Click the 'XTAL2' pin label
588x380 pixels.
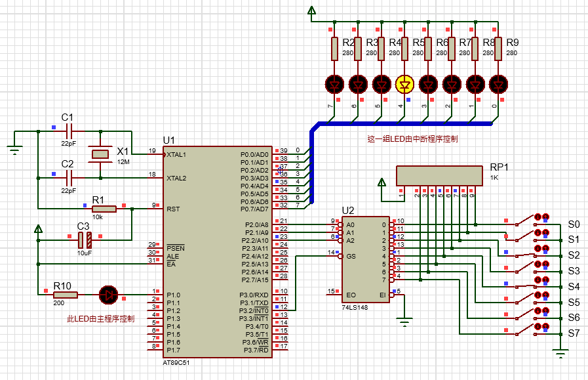pos(176,178)
